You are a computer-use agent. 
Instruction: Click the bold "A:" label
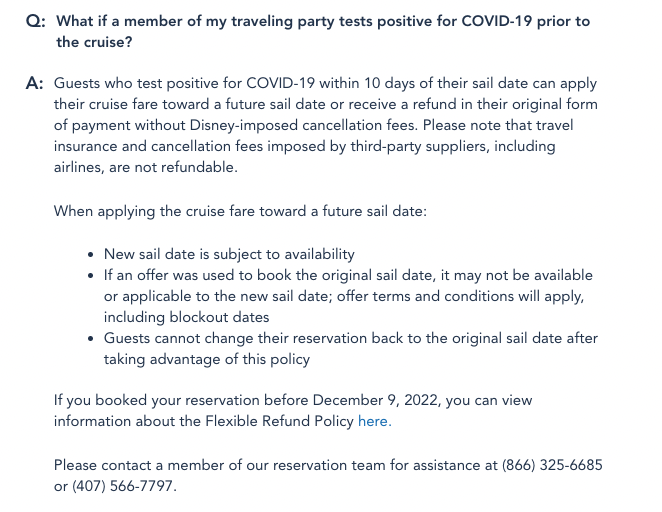coord(35,84)
